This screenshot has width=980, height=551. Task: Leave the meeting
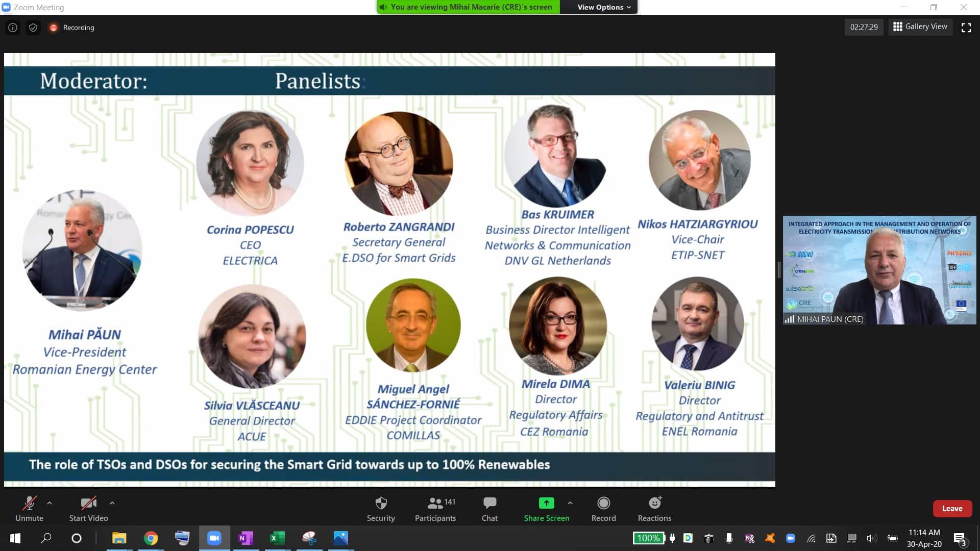(952, 509)
